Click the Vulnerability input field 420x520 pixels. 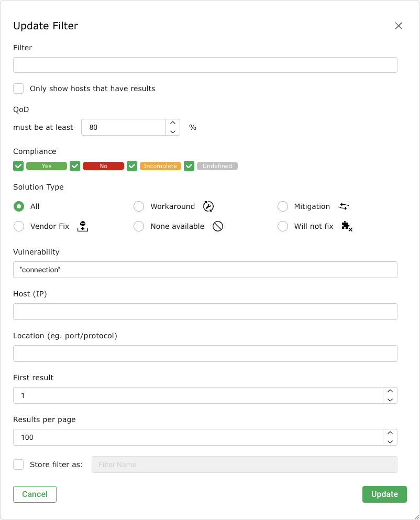point(205,270)
